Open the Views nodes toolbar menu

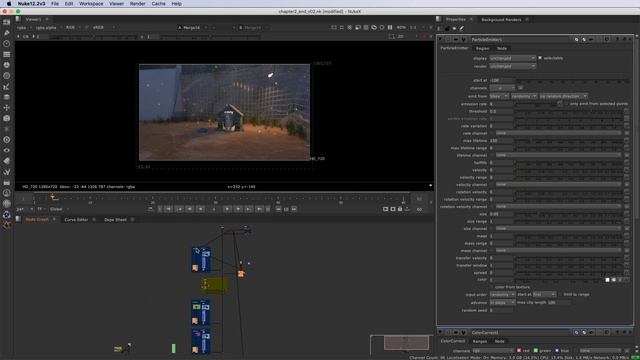click(7, 150)
